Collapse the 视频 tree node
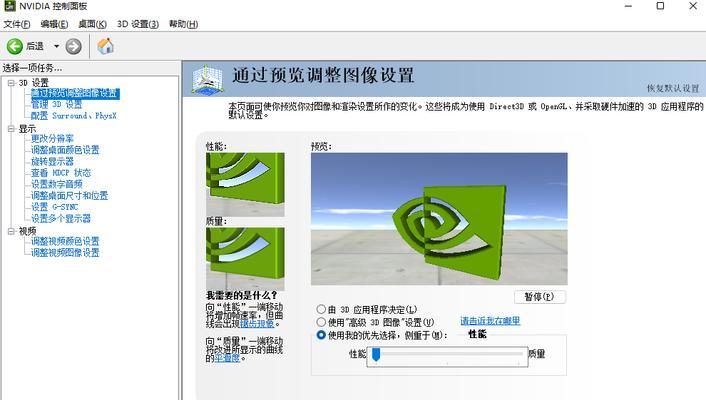This screenshot has width=706, height=400. point(11,231)
